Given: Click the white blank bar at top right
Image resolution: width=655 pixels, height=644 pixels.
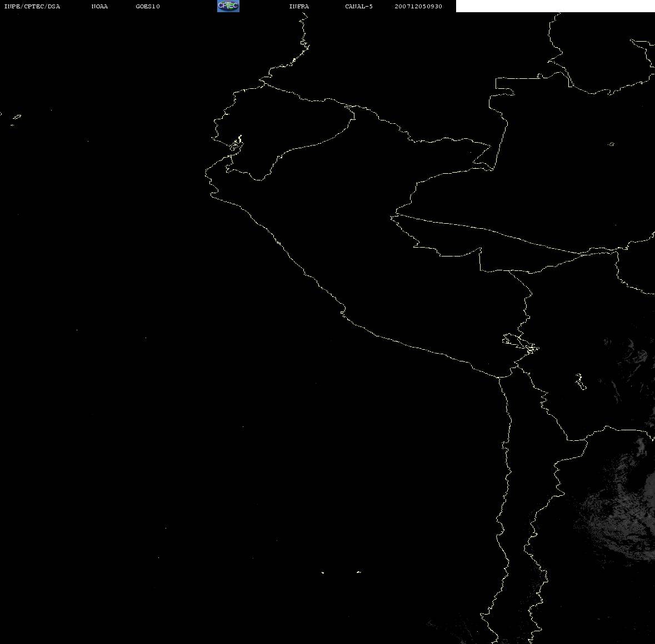Looking at the screenshot, I should pyautogui.click(x=555, y=6).
